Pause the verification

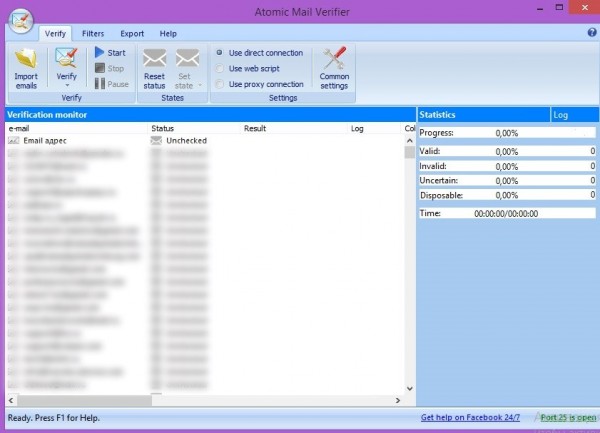[112, 84]
